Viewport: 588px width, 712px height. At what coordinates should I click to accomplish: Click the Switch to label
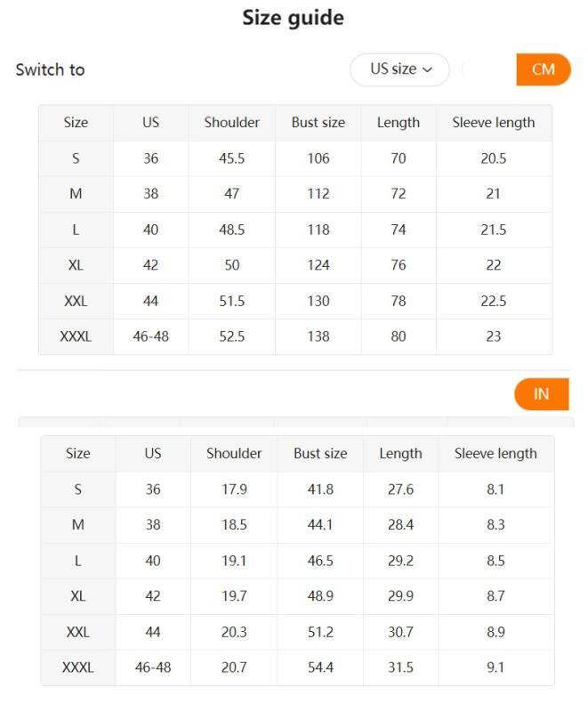click(50, 69)
